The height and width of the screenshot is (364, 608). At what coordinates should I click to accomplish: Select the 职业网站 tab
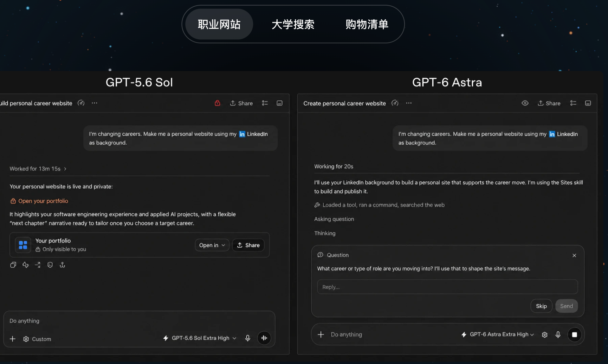[x=219, y=24]
